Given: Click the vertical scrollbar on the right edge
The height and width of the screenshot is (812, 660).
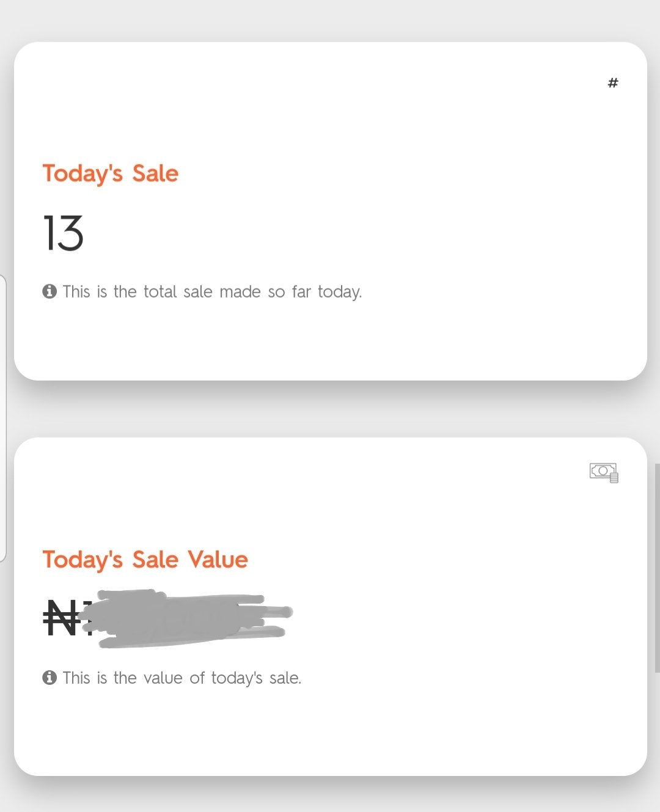Looking at the screenshot, I should [657, 568].
